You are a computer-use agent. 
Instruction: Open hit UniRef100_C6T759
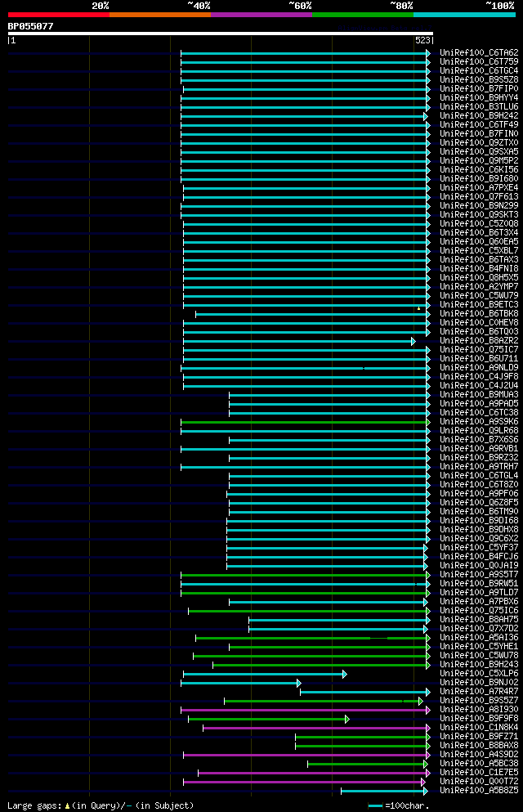(x=479, y=61)
